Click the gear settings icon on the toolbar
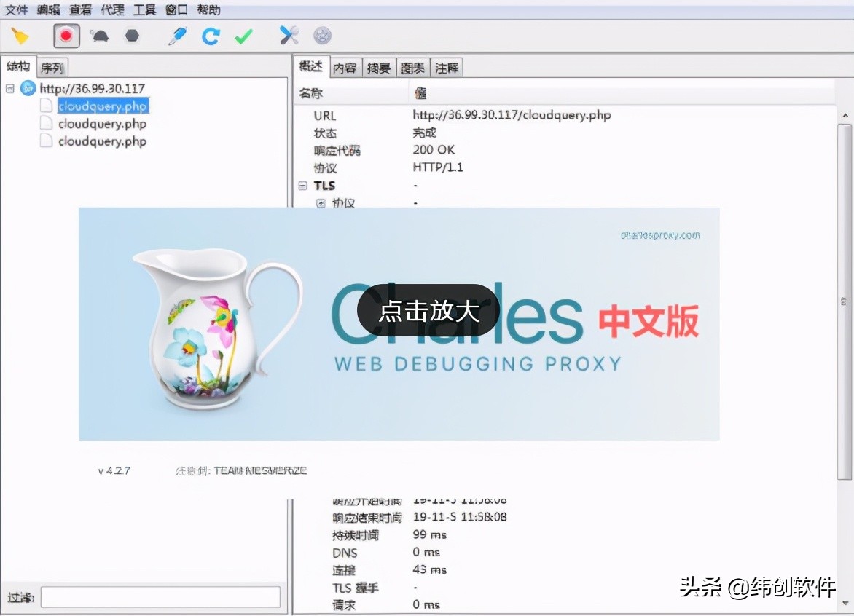854x616 pixels. (321, 35)
